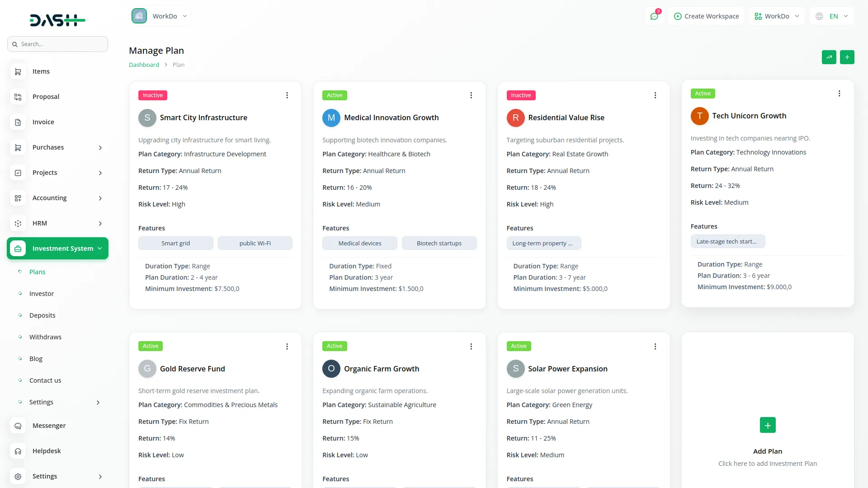Click the green plus in Add Plan card
This screenshot has height=488, width=868.
[767, 425]
